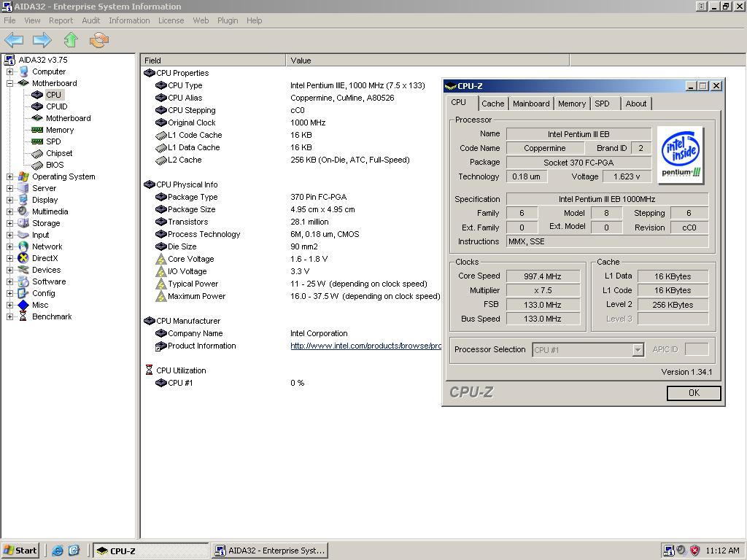
Task: Click the OK button in CPU-Z
Action: pos(694,393)
